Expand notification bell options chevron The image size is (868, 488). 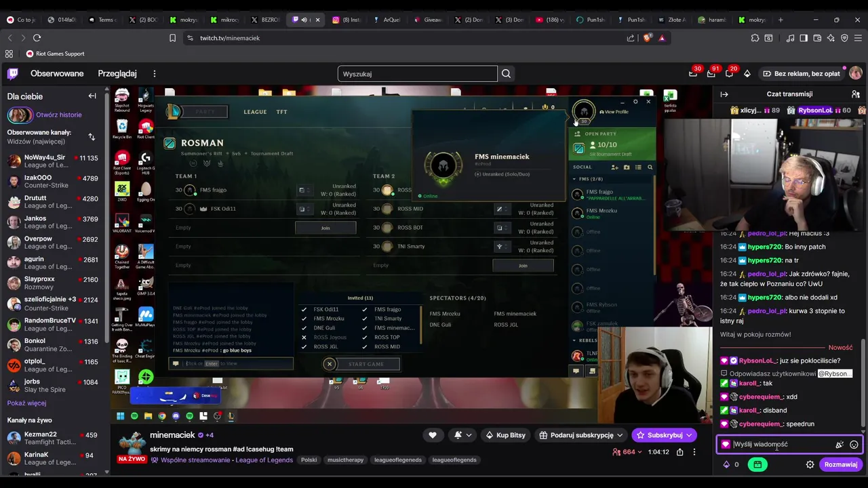pyautogui.click(x=468, y=435)
